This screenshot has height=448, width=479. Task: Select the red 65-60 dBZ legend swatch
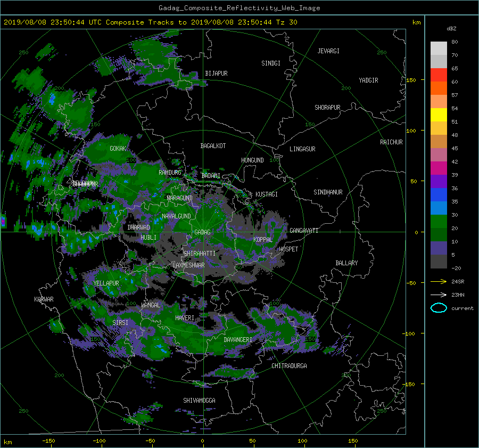tap(439, 75)
